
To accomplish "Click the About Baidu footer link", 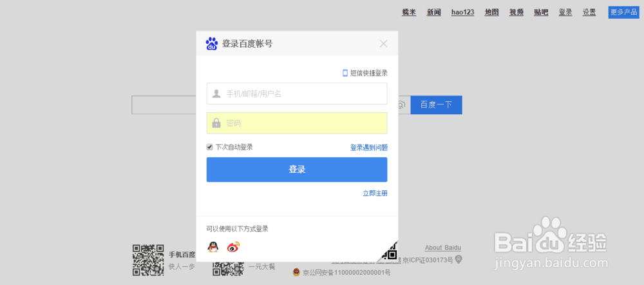I will (443, 248).
